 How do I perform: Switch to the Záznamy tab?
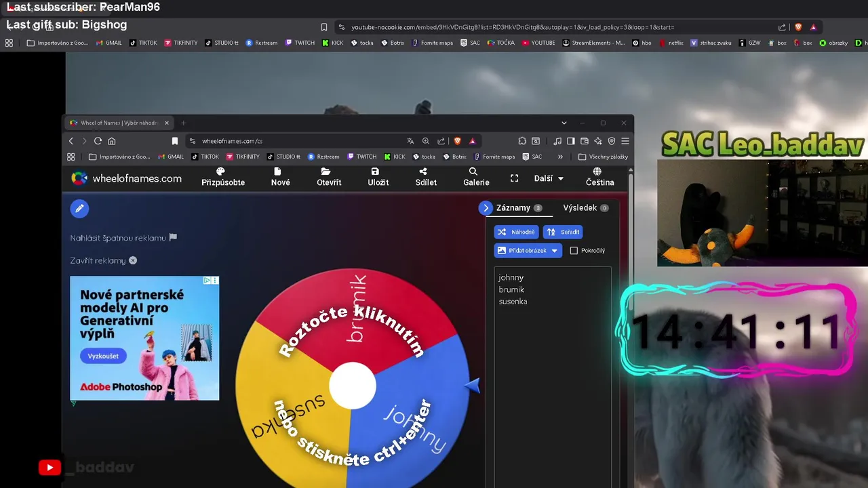coord(519,208)
